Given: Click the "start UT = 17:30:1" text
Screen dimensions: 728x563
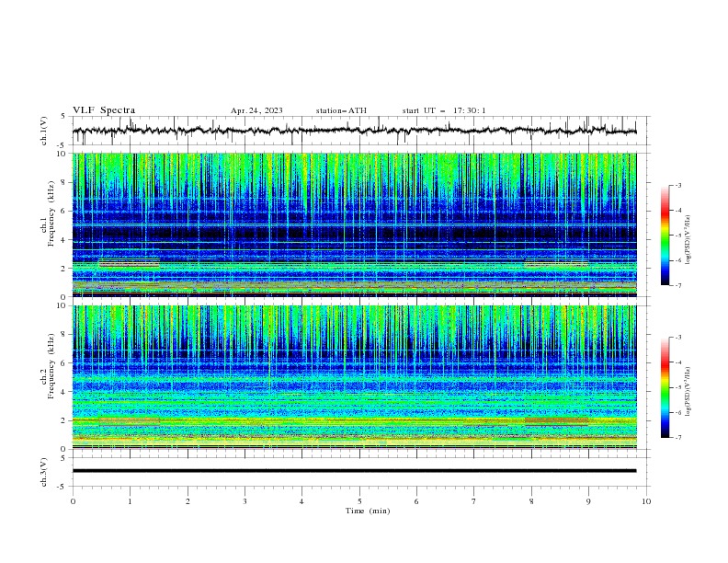Looking at the screenshot, I should tap(443, 110).
